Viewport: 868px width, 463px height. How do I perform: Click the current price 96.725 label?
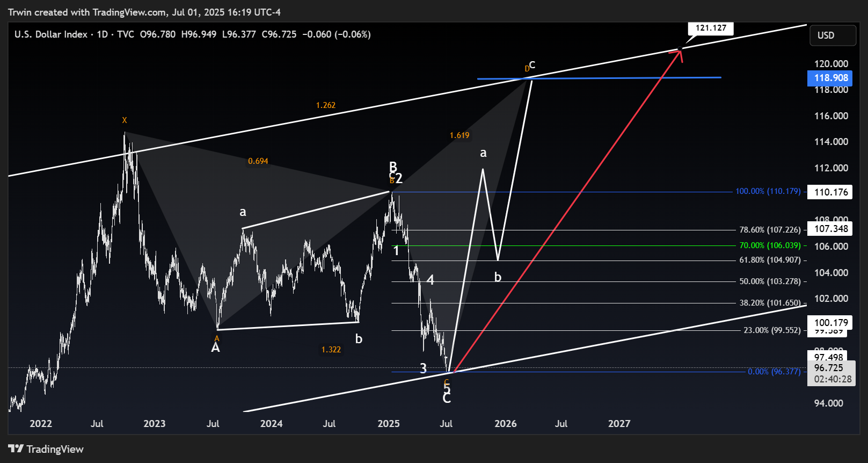[x=829, y=368]
